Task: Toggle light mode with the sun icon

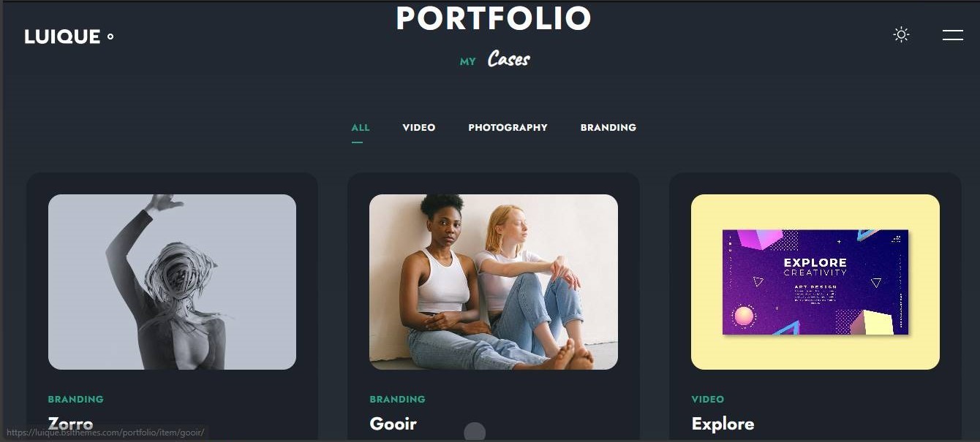Action: pos(901,34)
